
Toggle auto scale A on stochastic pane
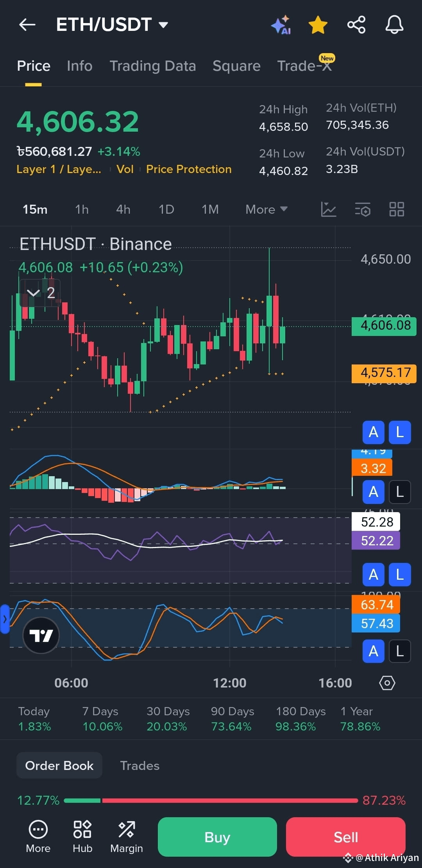374,651
